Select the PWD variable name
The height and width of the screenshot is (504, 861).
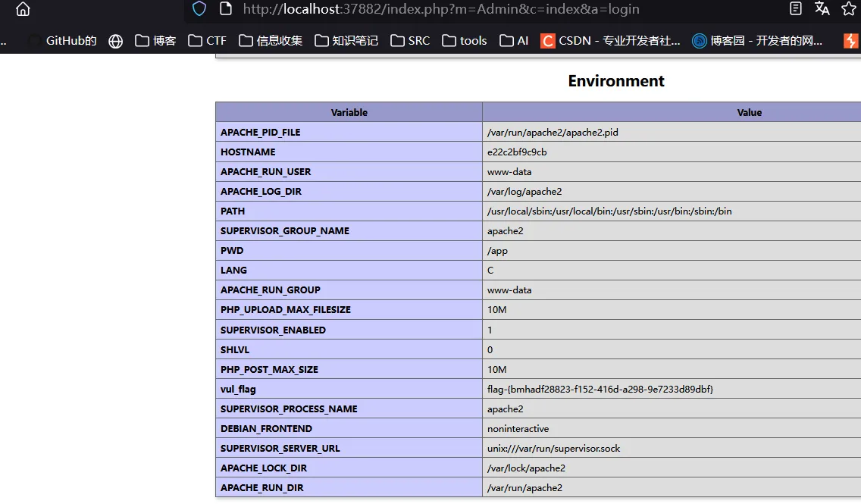[x=232, y=250]
